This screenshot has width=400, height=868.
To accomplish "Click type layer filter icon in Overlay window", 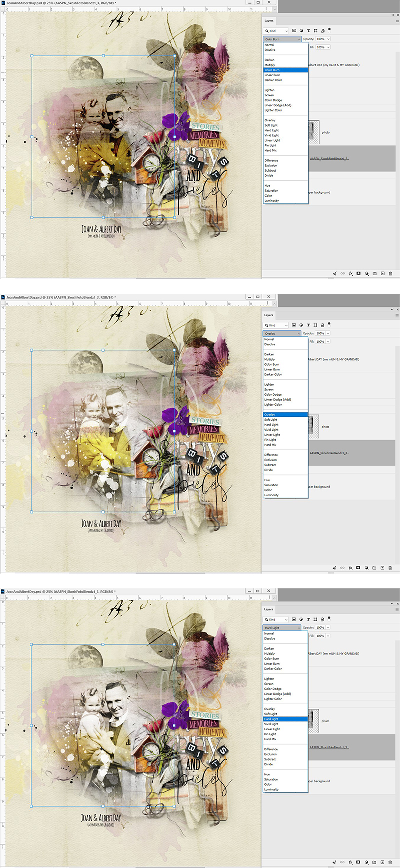I will click(x=308, y=325).
